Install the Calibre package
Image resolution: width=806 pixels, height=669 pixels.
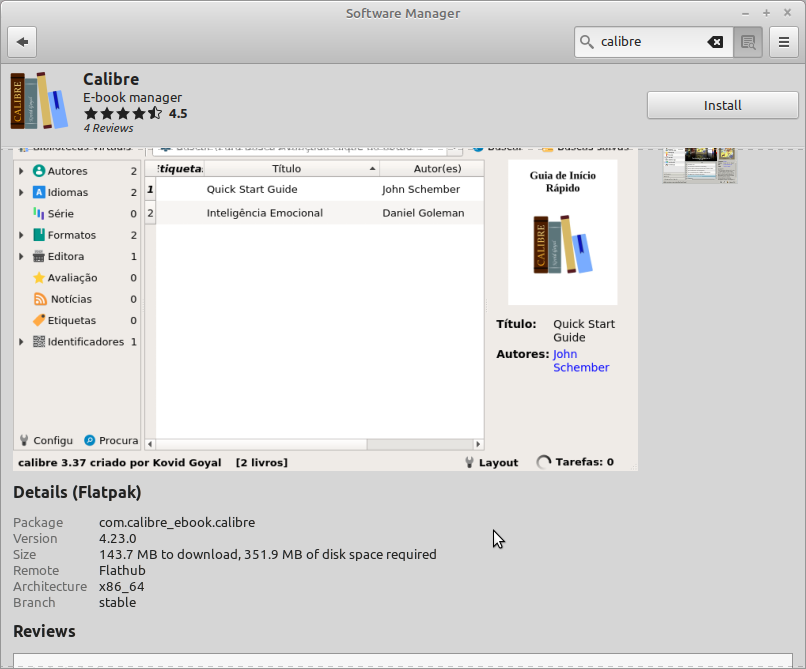[x=722, y=105]
